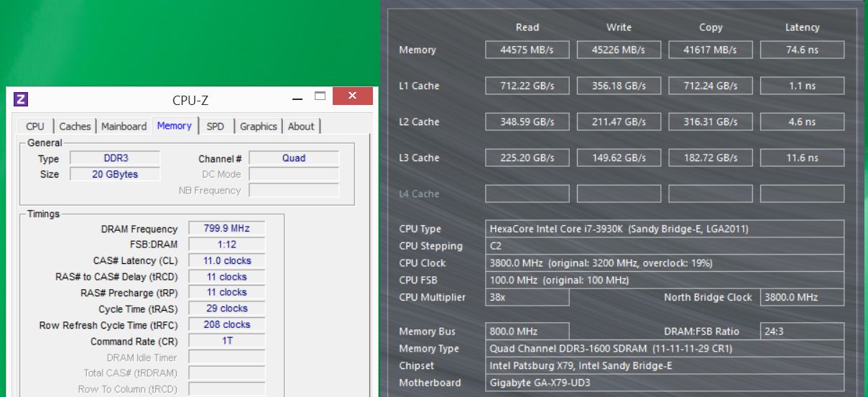This screenshot has height=397, width=868.
Task: Switch to the SPD tab
Action: [x=216, y=126]
